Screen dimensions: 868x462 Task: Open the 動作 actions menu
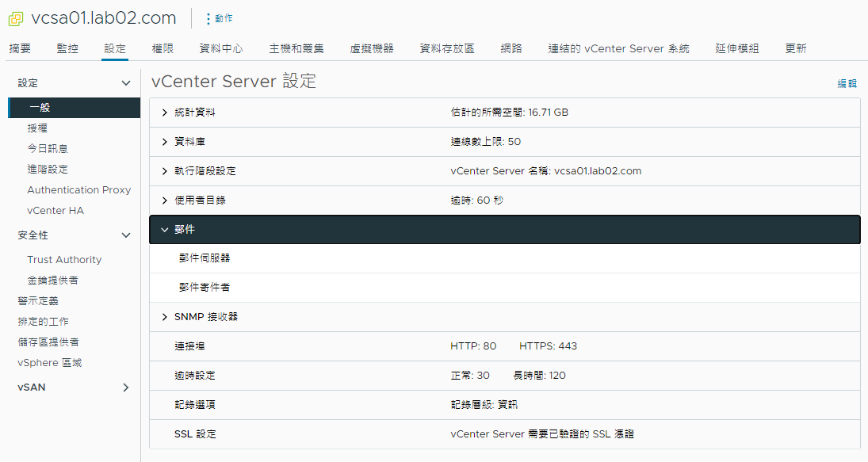pos(220,18)
